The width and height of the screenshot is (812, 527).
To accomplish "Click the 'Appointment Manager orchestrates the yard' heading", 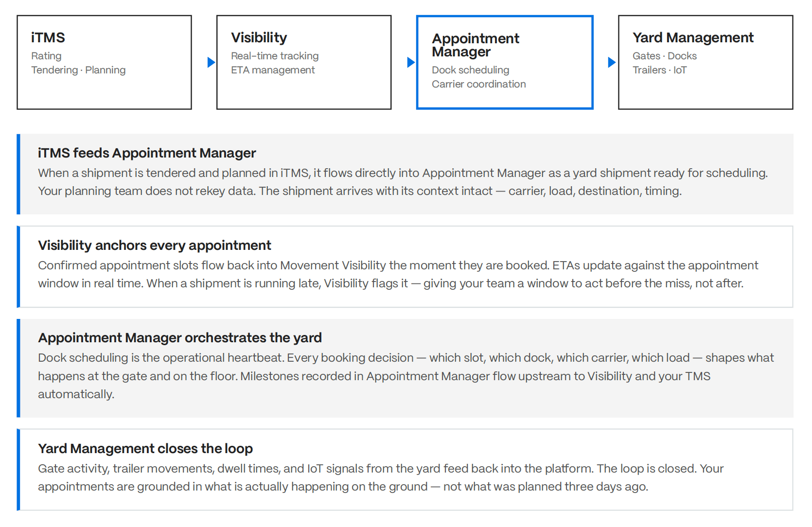I will pos(180,338).
